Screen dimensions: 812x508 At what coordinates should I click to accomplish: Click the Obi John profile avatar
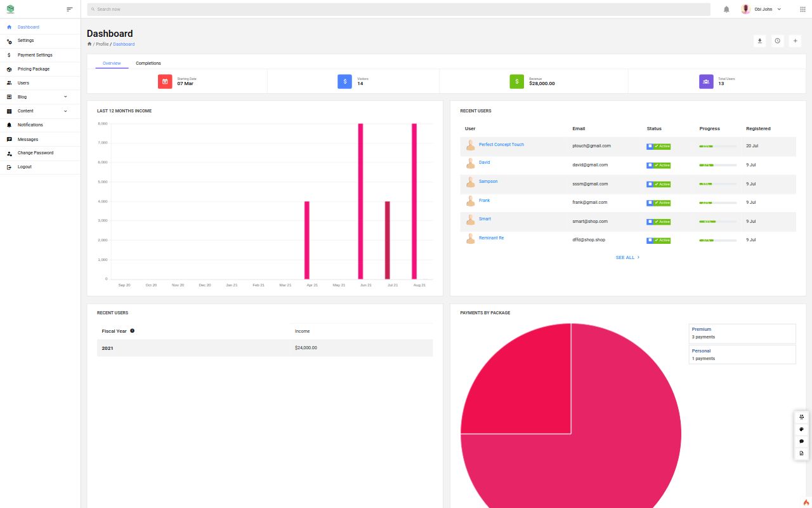point(745,10)
